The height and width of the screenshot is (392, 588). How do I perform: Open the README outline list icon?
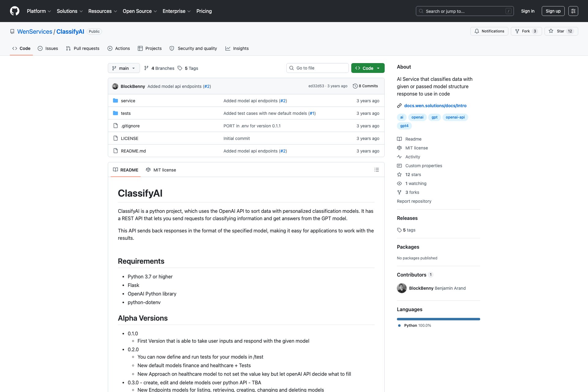pyautogui.click(x=376, y=170)
